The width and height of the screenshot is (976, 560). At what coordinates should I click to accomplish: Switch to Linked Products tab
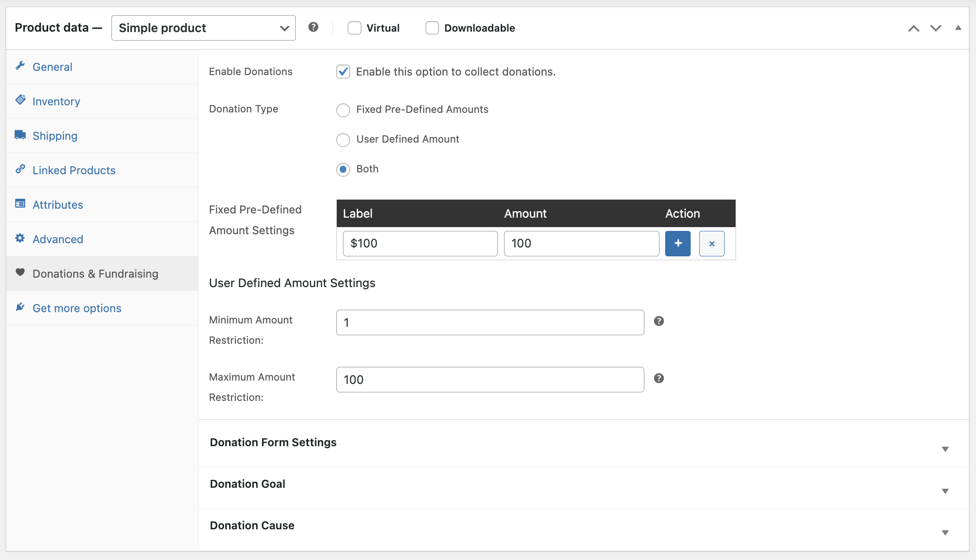click(x=74, y=170)
